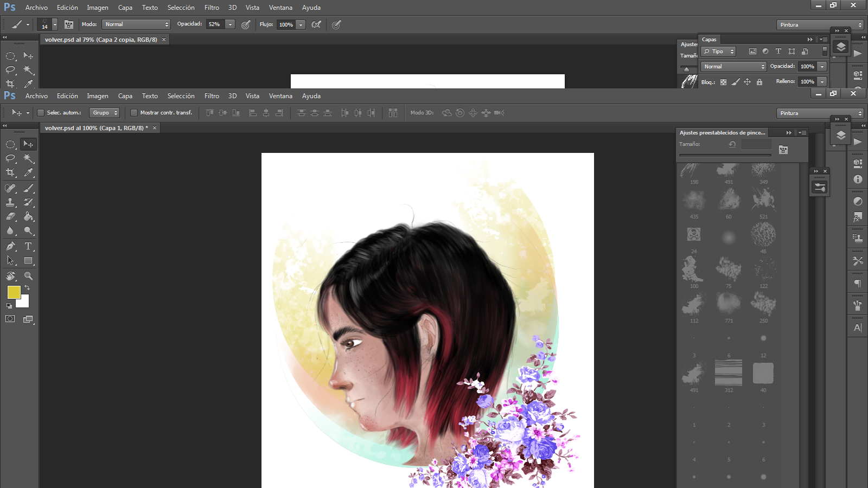Open the background white color swatch

(x=24, y=303)
